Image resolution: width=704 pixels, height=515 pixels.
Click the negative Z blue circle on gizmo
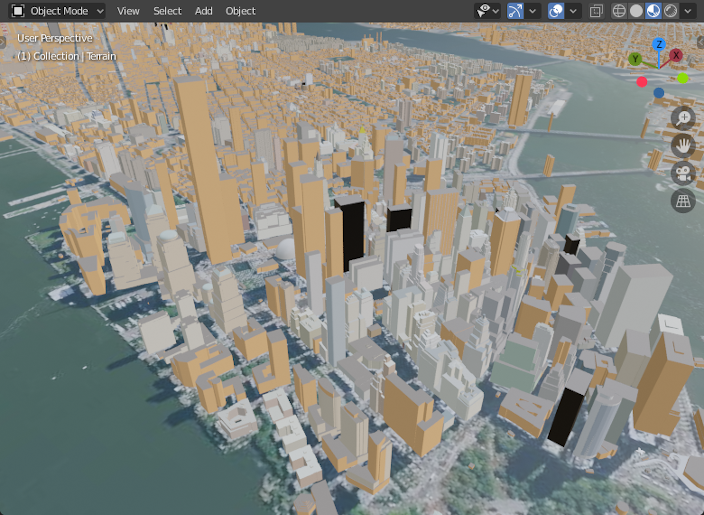[659, 93]
